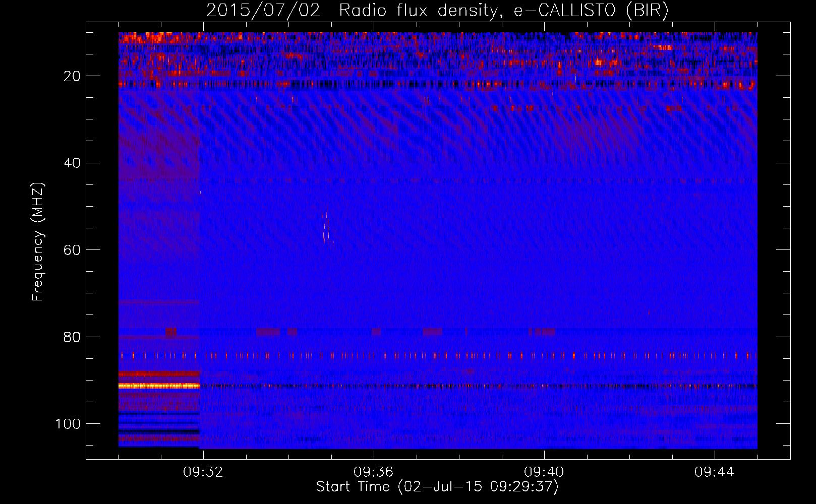Click the small red burst feature near 09:35
816x504 pixels.
click(x=327, y=228)
